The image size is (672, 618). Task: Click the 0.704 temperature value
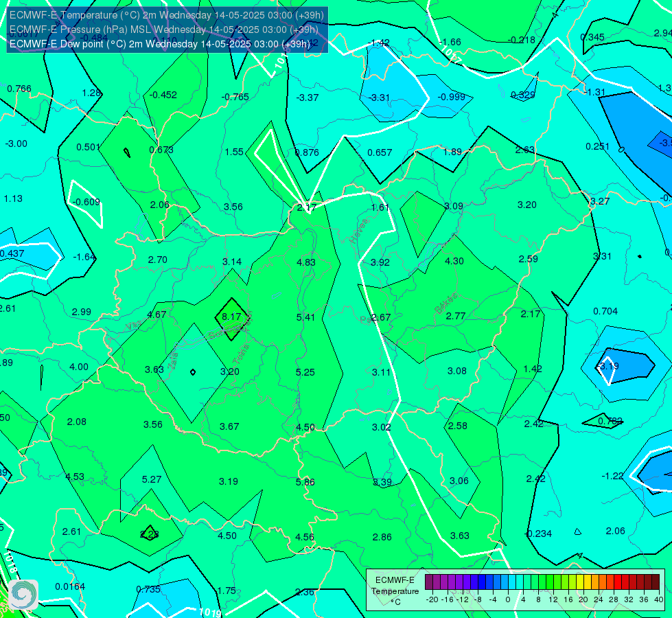coord(605,311)
